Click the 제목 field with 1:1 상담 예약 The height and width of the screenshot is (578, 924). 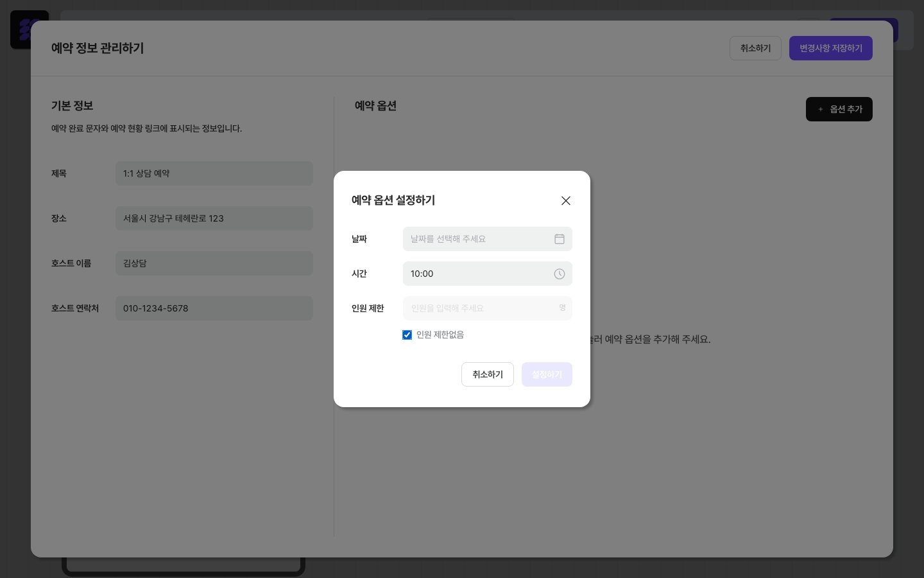pos(214,173)
